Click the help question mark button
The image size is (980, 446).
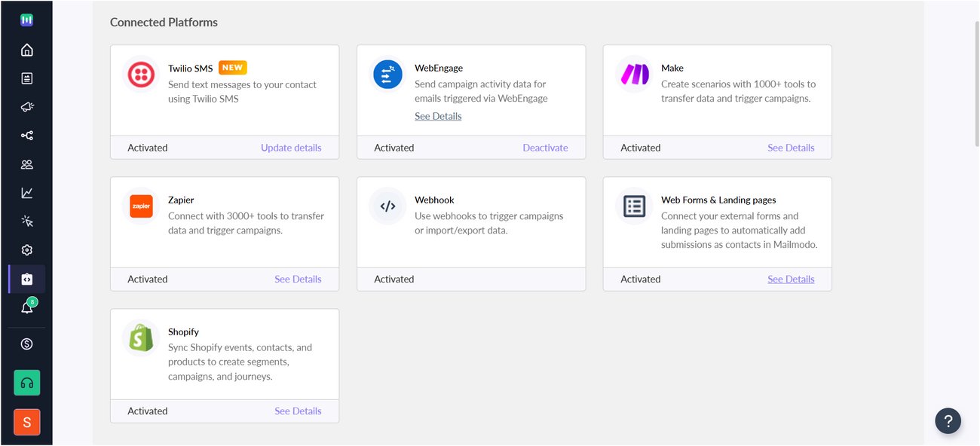[x=948, y=420]
